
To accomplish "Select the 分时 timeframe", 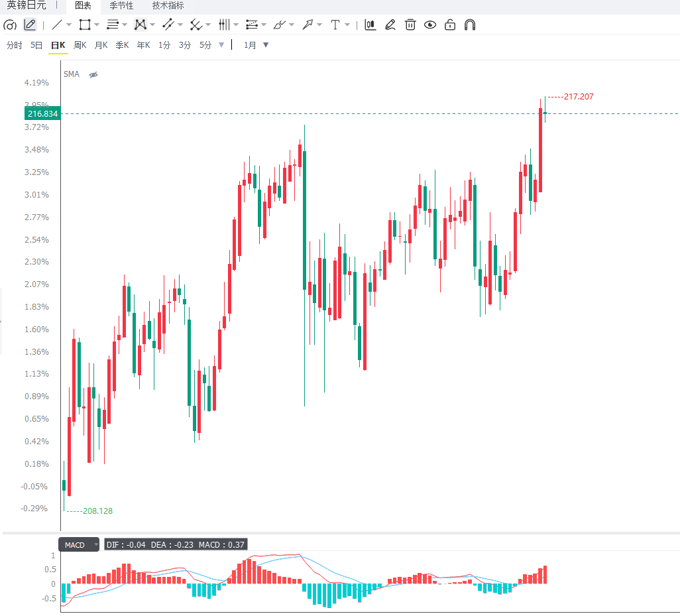I will coord(15,45).
